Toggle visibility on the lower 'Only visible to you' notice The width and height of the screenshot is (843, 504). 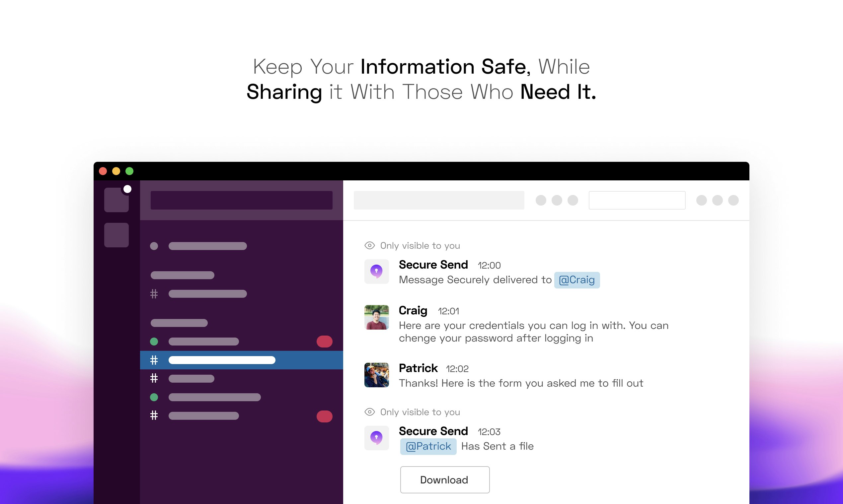click(x=369, y=411)
